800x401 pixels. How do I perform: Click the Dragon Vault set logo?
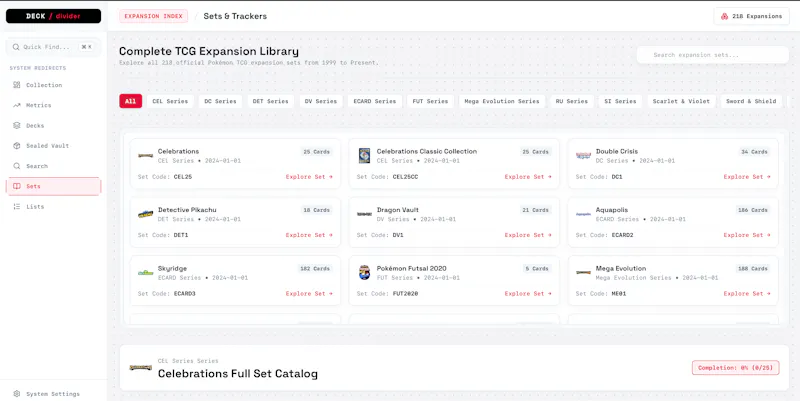[364, 214]
